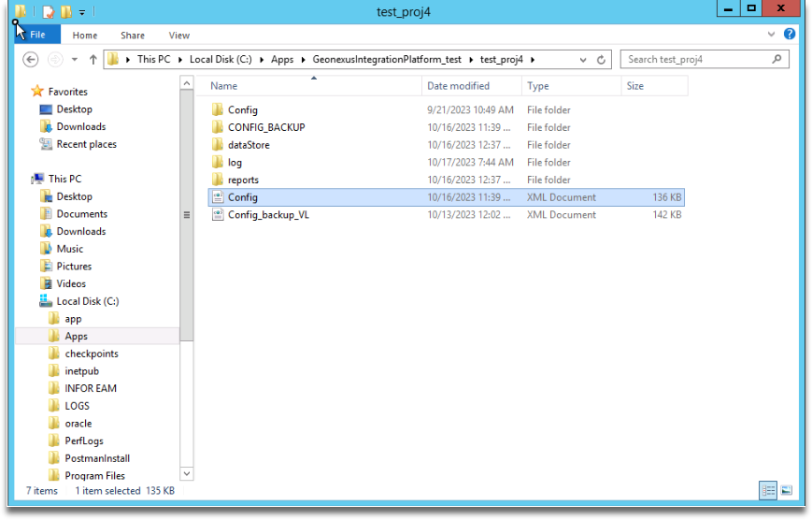Expand breadcrumb arrow after test_proj4
This screenshot has height=520, width=812.
click(533, 60)
